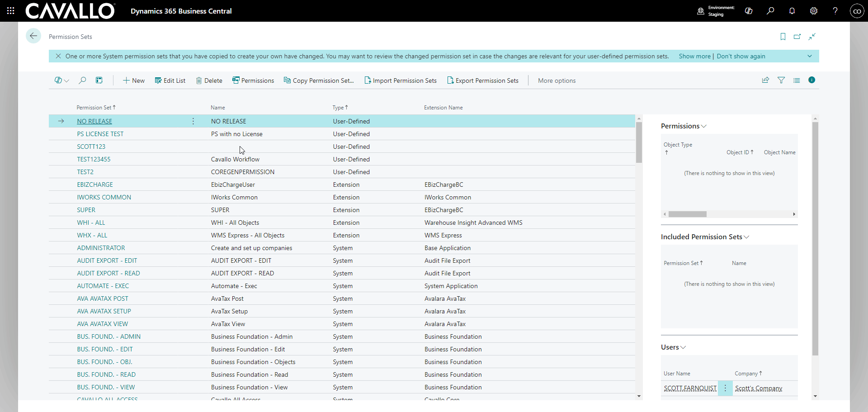This screenshot has height=412, width=868.
Task: Expand Included Permission Sets header chevron
Action: click(746, 237)
